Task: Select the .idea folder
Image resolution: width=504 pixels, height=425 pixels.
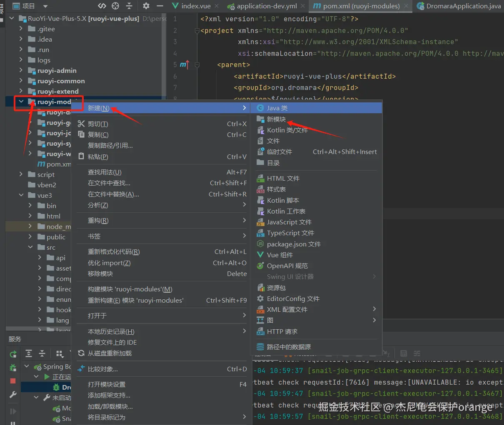Action: click(44, 39)
